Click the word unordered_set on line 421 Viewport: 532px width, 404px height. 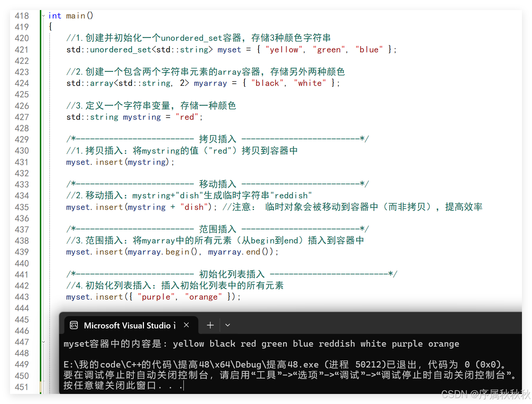(123, 49)
